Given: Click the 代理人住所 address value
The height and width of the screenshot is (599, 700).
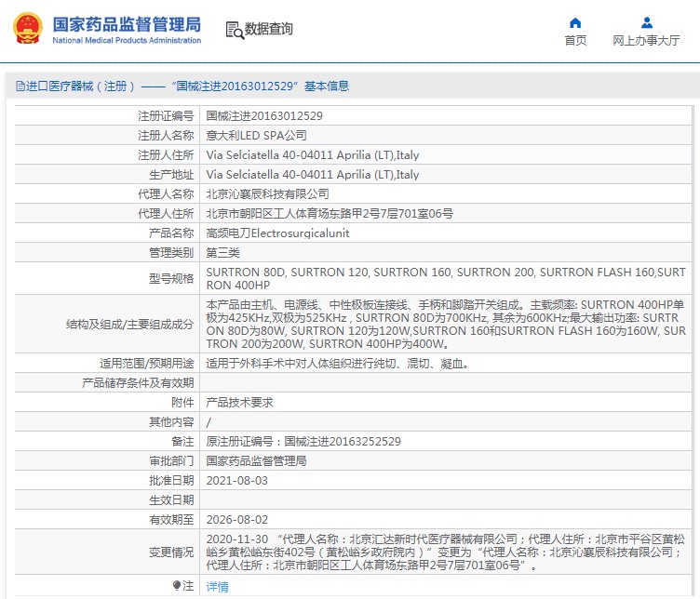Looking at the screenshot, I should (x=330, y=214).
